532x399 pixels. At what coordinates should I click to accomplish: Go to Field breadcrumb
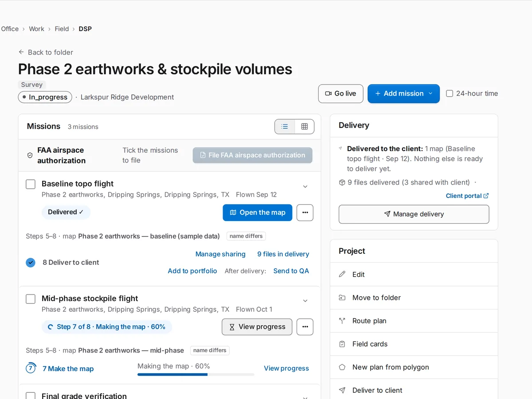[62, 29]
